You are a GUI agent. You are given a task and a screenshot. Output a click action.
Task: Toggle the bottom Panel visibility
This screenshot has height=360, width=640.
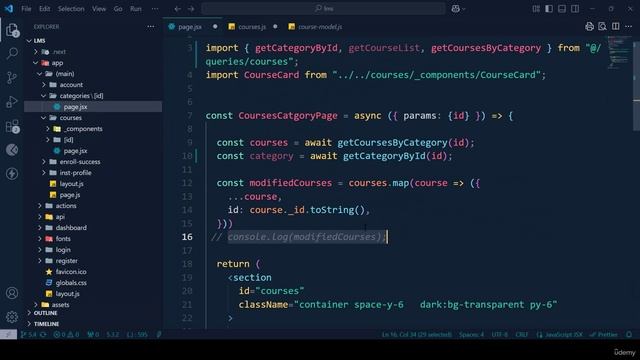click(562, 9)
